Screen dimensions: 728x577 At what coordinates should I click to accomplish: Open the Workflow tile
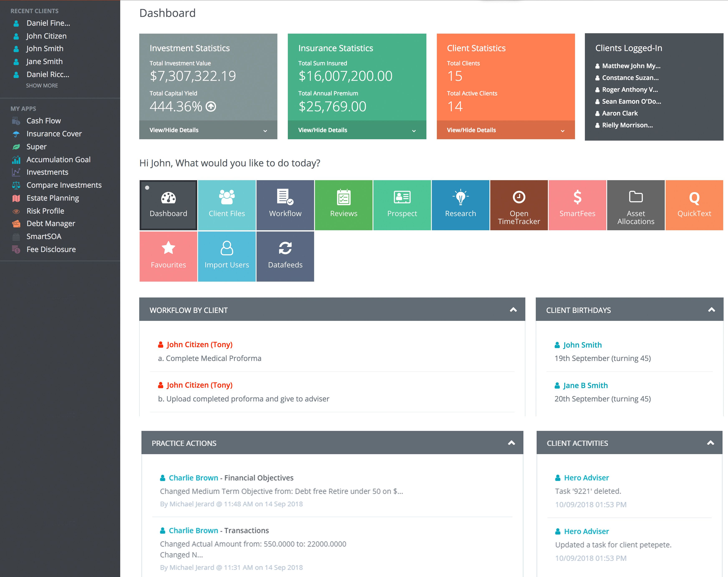285,205
